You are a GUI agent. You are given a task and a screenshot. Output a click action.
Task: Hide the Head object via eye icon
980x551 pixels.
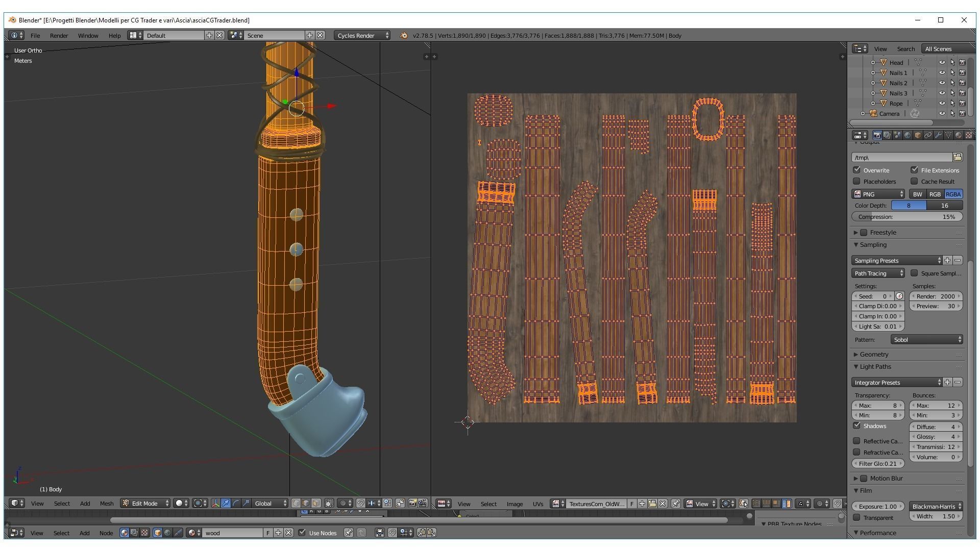point(942,62)
